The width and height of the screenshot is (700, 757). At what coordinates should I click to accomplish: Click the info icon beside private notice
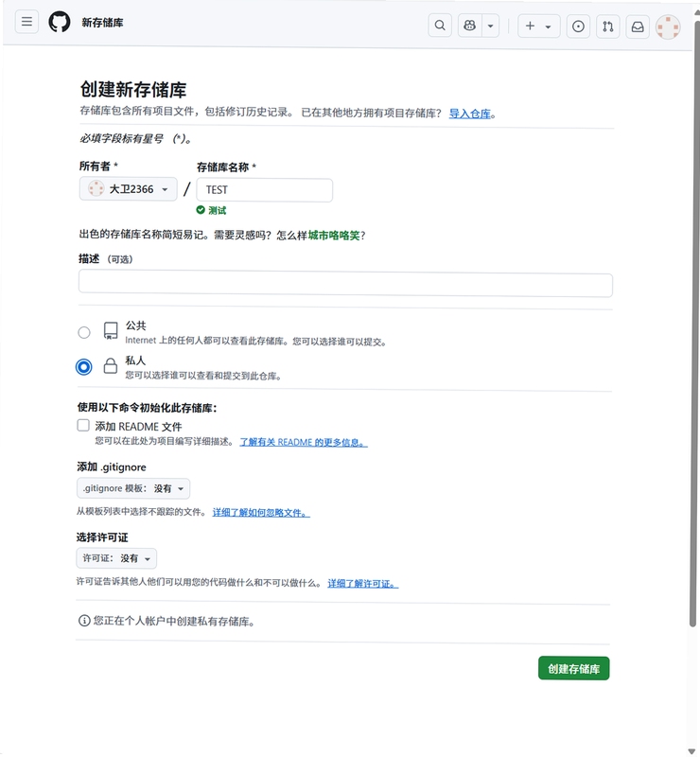(x=84, y=621)
